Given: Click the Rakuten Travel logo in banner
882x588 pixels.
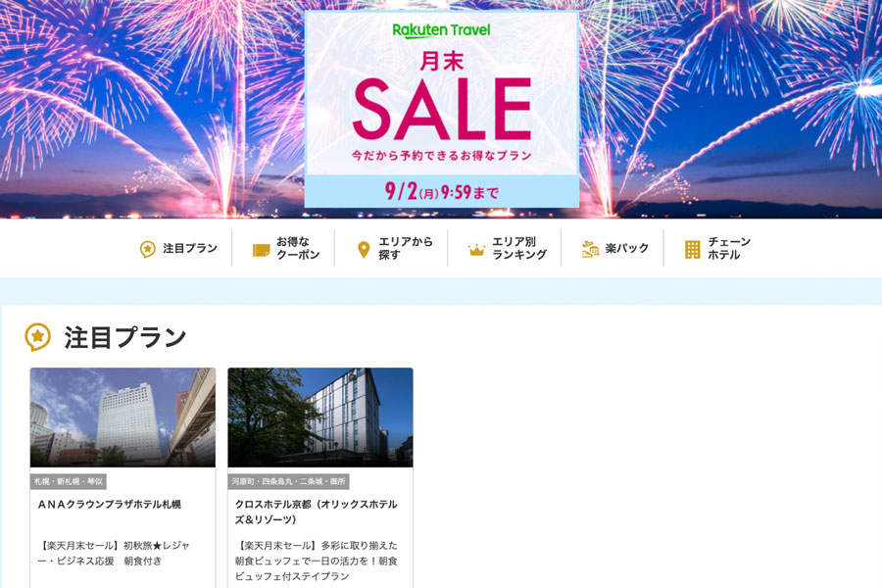Looking at the screenshot, I should [x=441, y=30].
